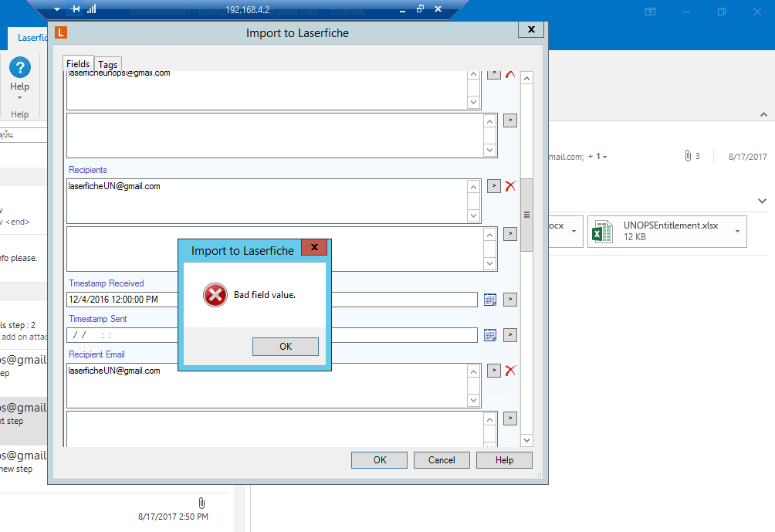Open Help from import dialog button row
The width and height of the screenshot is (775, 532).
tap(504, 460)
